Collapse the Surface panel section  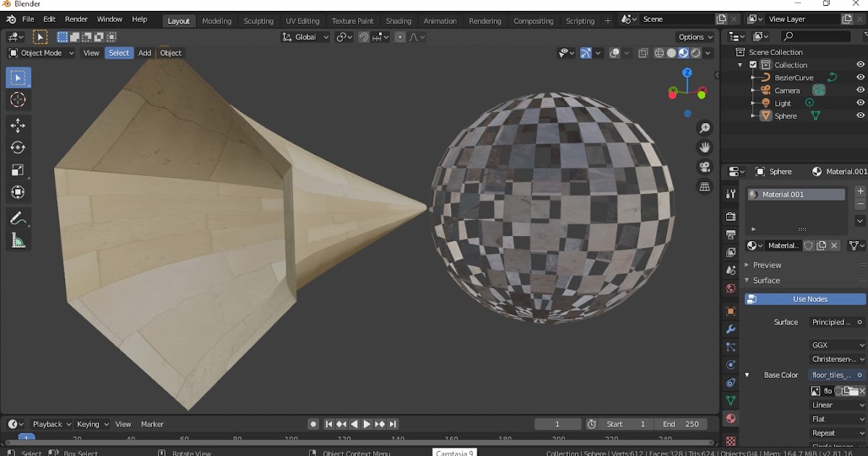tap(766, 280)
